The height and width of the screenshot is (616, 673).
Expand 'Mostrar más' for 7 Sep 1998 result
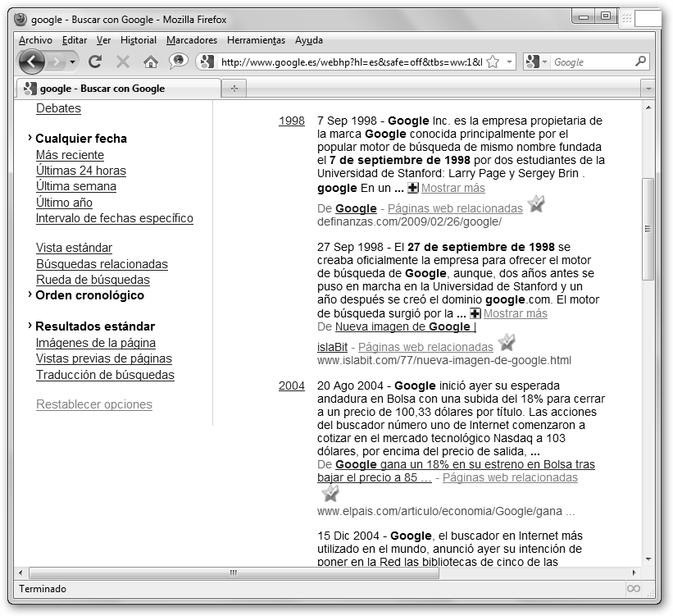click(x=452, y=188)
